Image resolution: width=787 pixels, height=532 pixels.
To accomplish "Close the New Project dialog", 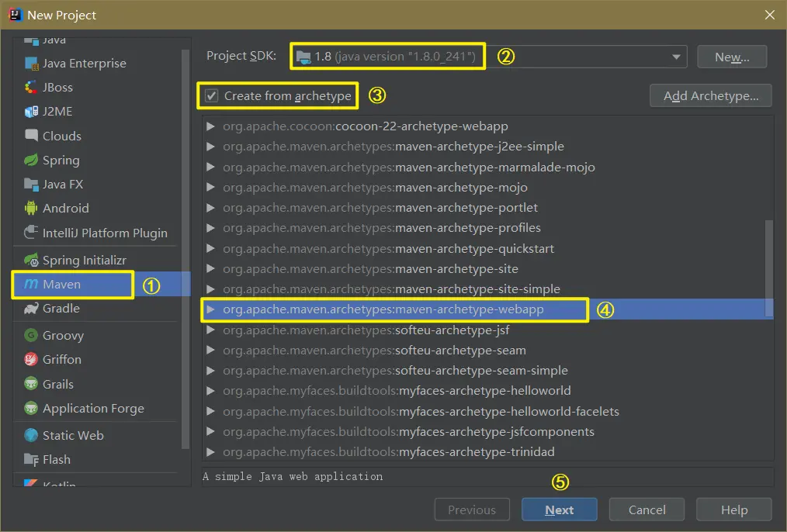I will (x=769, y=15).
